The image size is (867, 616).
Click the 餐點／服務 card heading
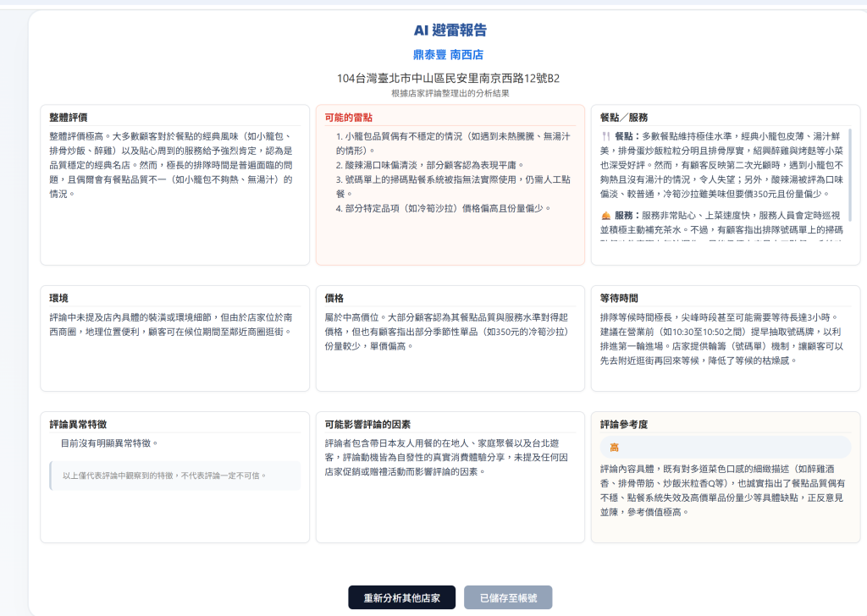[624, 118]
